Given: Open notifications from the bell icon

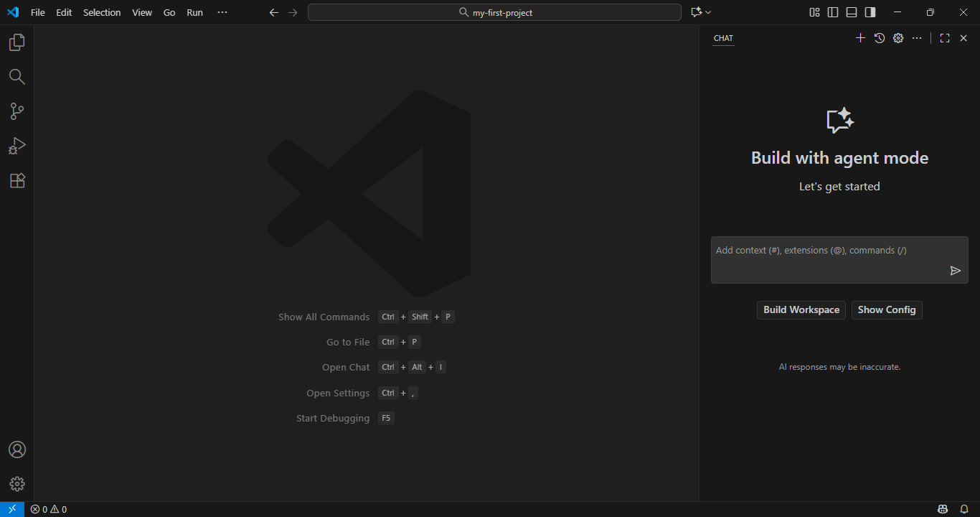Looking at the screenshot, I should 965,508.
